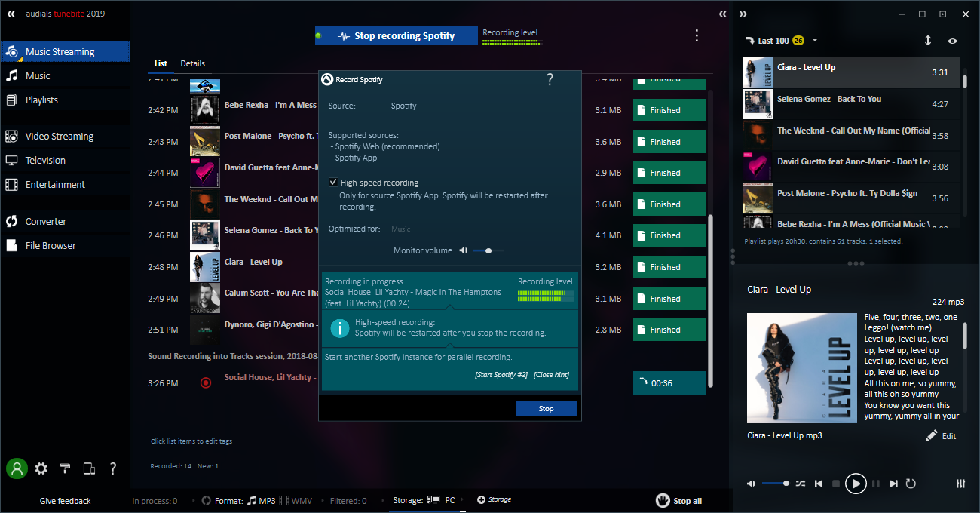Select MP3 audio format
Screen dimensions: 980x513
[x=261, y=500]
